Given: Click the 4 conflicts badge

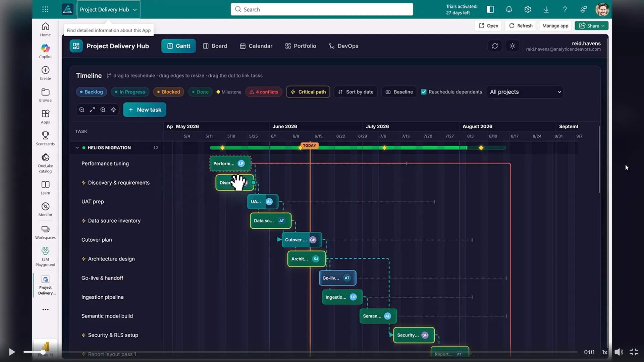Looking at the screenshot, I should pyautogui.click(x=264, y=92).
